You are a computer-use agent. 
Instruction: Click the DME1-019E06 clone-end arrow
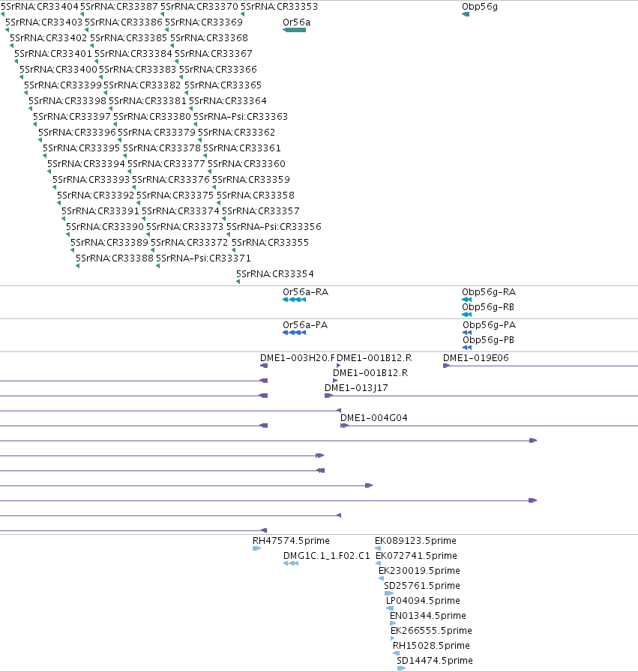446,366
